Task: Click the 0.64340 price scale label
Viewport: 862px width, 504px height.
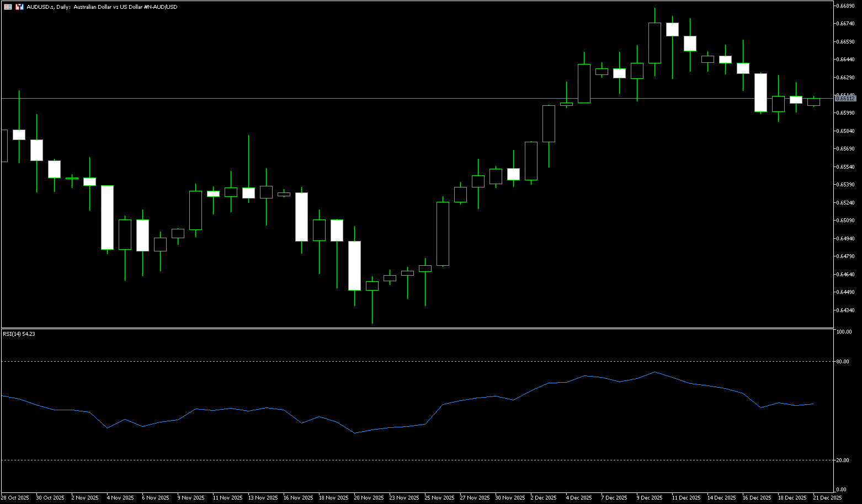Action: [x=845, y=310]
